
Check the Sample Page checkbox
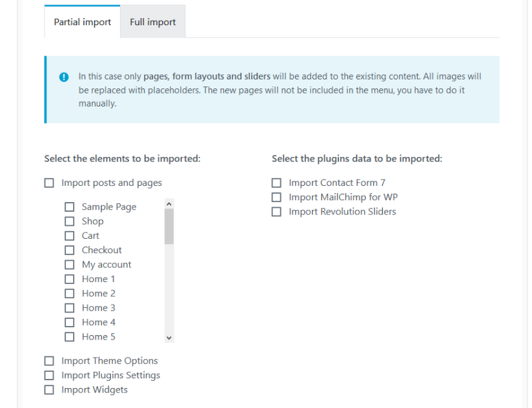70,207
